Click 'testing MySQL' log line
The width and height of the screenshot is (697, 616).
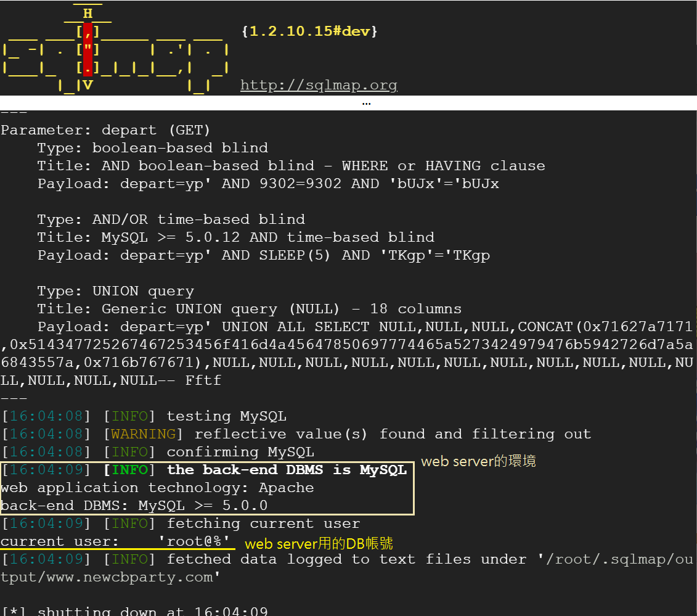144,416
